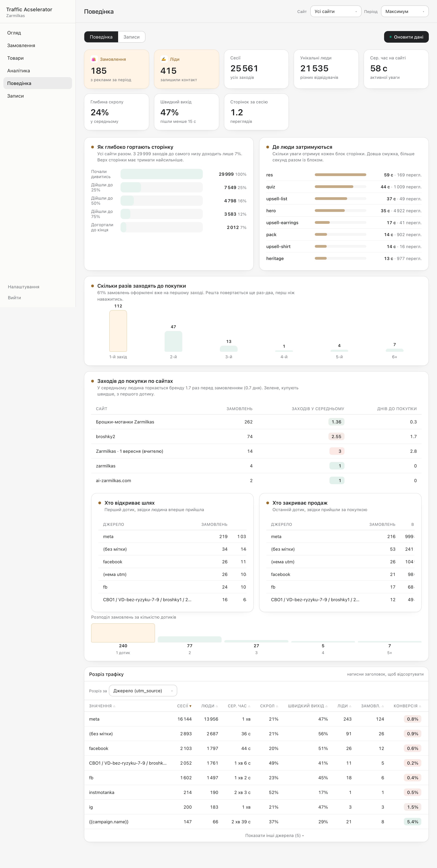The height and width of the screenshot is (868, 437).
Task: Click the instmotanka row in Розріз трафіку
Action: (x=256, y=793)
